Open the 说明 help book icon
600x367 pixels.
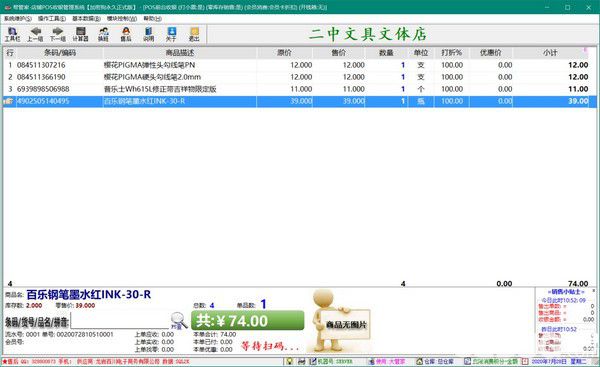coord(148,34)
